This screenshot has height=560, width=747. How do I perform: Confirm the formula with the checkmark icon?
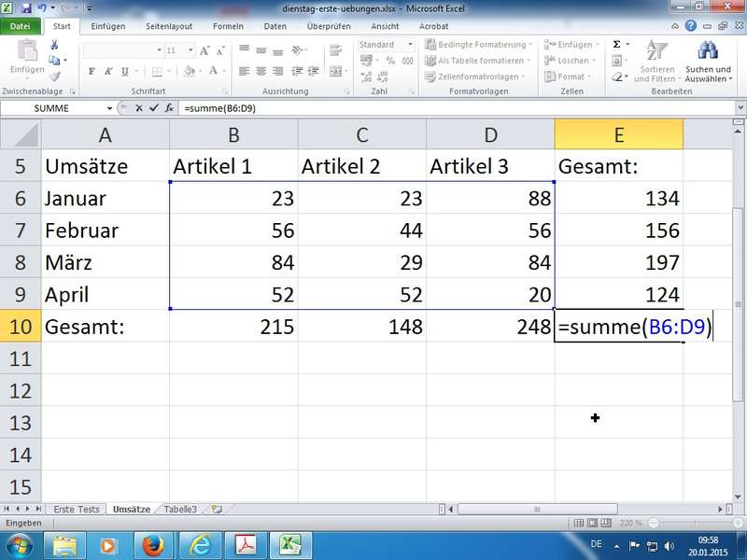click(x=153, y=108)
